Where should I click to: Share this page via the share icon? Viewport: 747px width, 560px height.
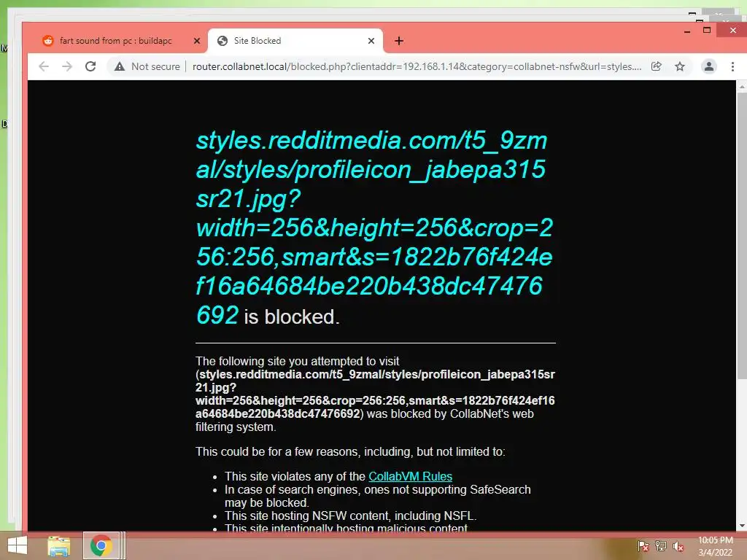pos(657,66)
